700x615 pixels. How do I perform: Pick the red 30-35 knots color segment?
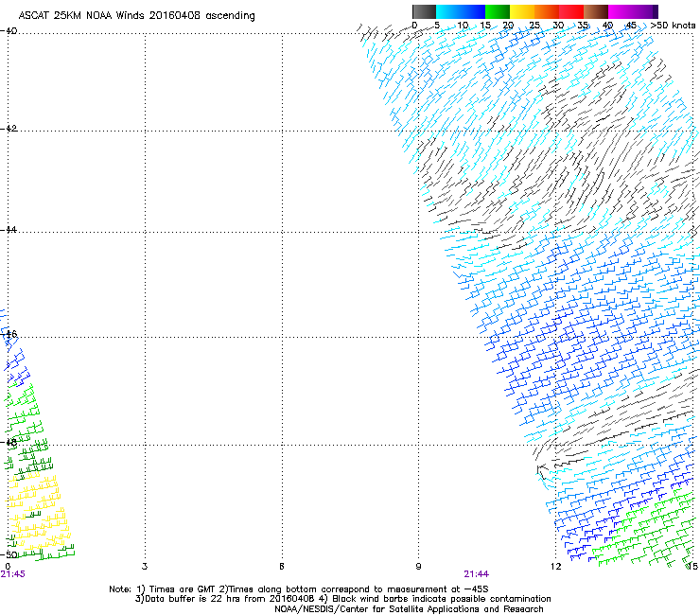[571, 11]
